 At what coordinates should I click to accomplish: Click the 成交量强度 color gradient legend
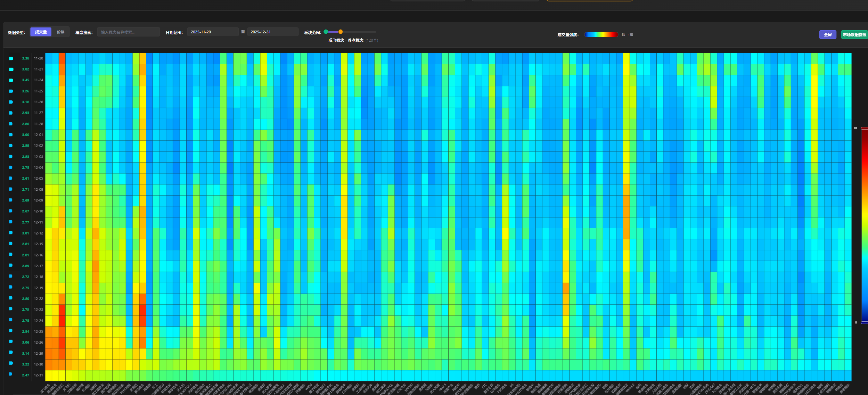tap(601, 35)
